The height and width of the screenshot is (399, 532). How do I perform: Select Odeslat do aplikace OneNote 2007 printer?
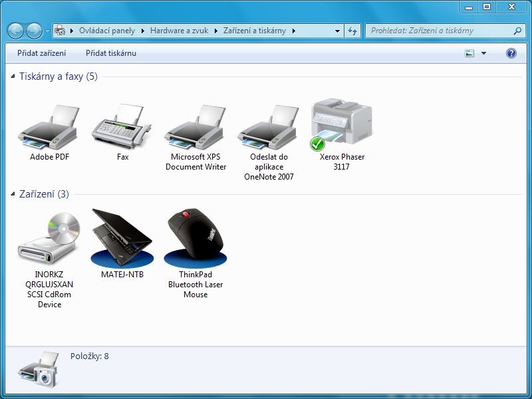coord(269,127)
